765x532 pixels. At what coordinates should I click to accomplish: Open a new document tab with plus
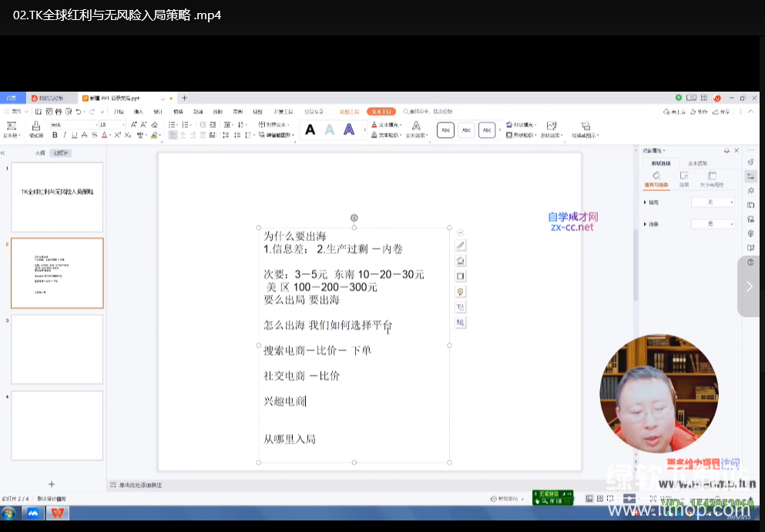pos(184,98)
